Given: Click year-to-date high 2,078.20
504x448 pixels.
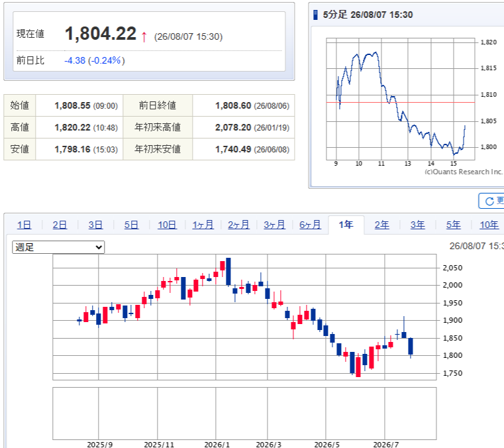Looking at the screenshot, I should coord(233,127).
